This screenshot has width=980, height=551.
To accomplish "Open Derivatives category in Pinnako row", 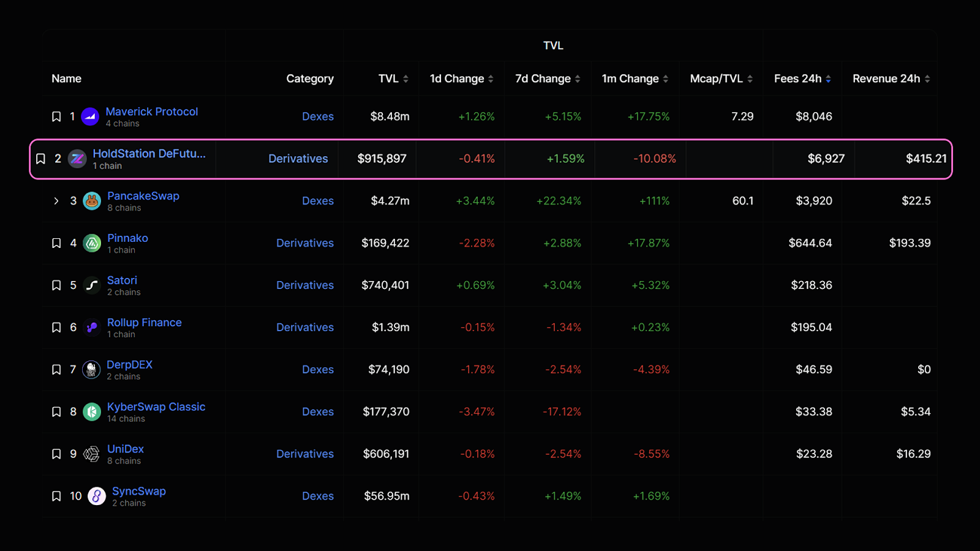I will point(305,243).
